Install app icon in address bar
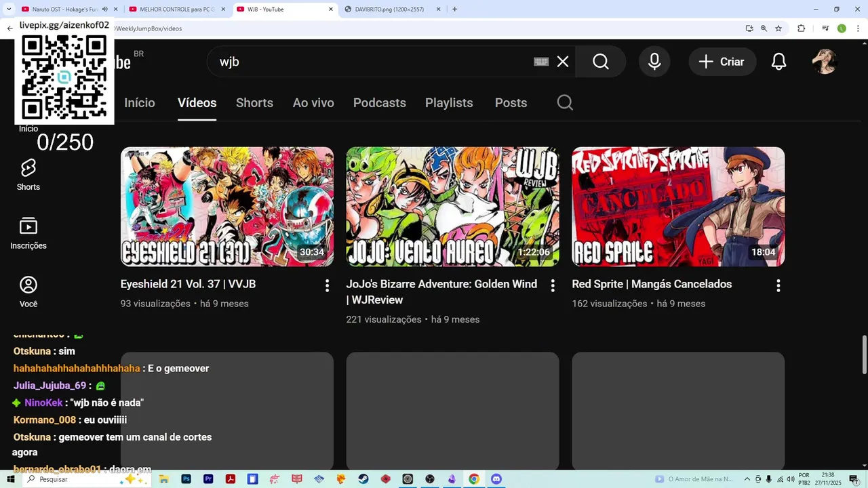The image size is (868, 488). (x=749, y=28)
